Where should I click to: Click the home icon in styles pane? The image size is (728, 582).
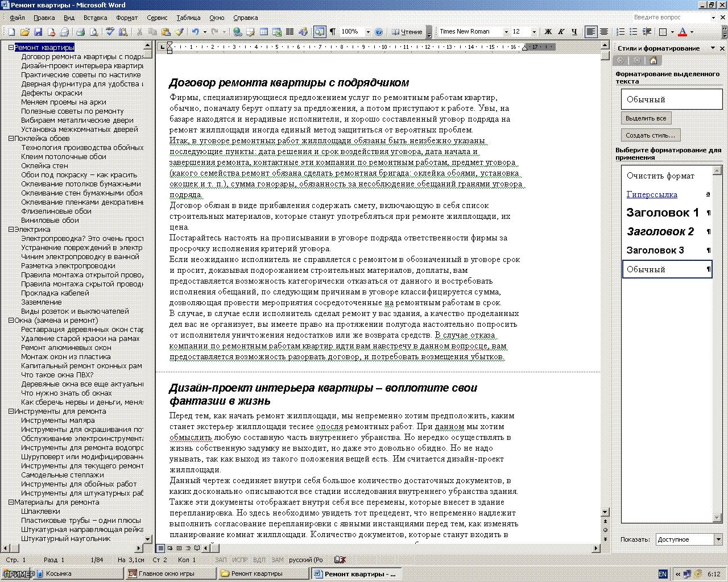point(653,60)
